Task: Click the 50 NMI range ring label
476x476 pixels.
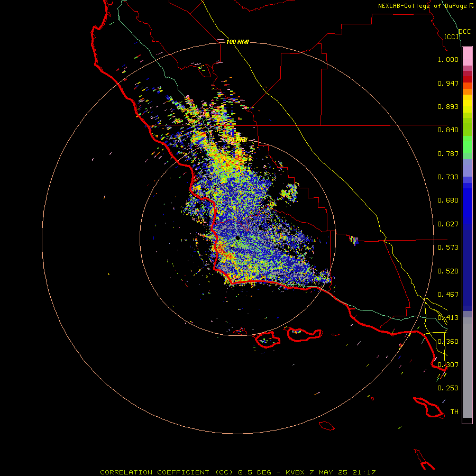Action: pyautogui.click(x=237, y=140)
